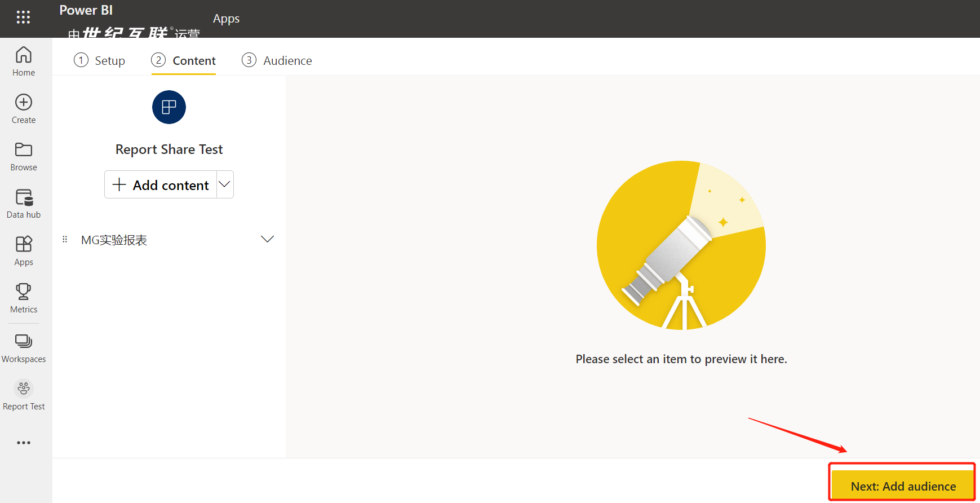
Task: Open Workspaces in sidebar
Action: click(x=24, y=348)
